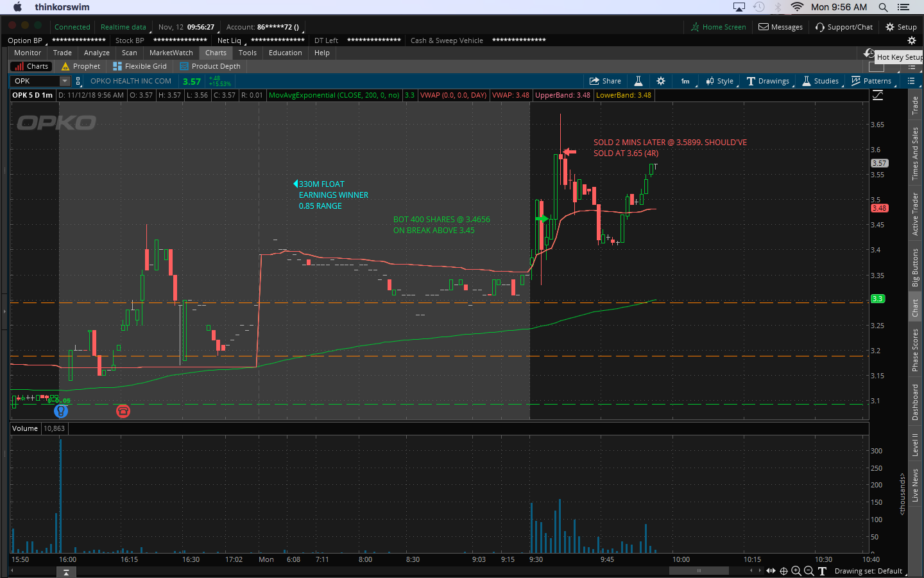The width and height of the screenshot is (924, 578).
Task: Click the gear icon below the Setup button
Action: [912, 40]
